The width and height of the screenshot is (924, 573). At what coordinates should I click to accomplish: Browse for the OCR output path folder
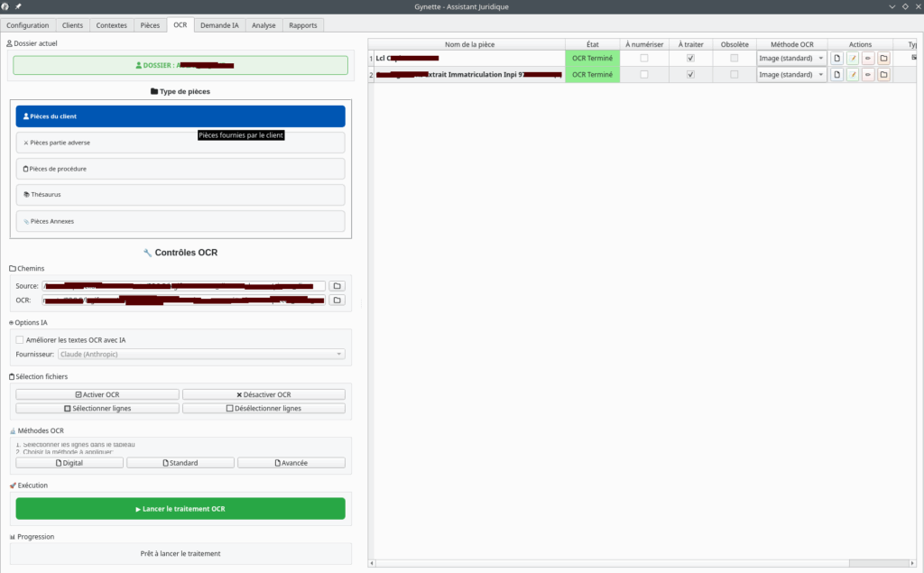[x=337, y=300]
